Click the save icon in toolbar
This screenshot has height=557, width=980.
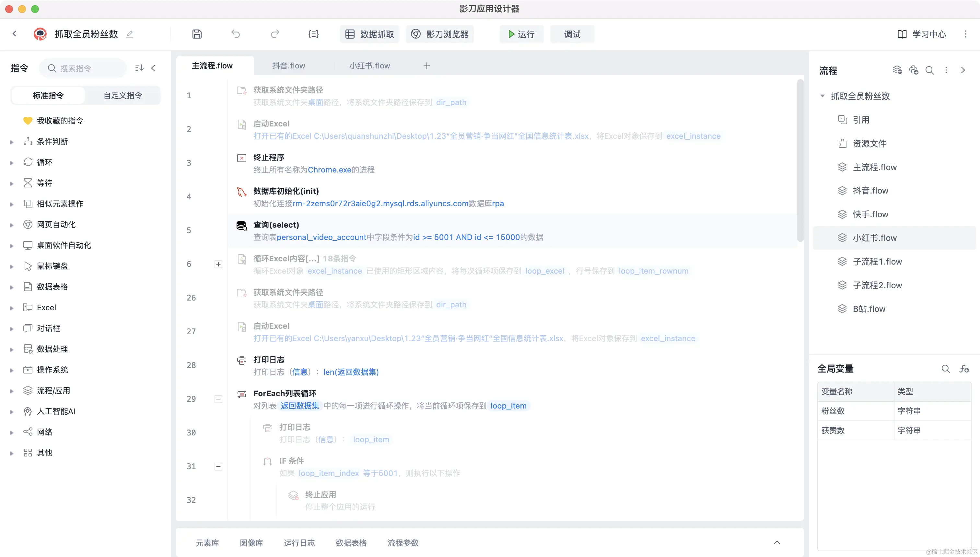pos(196,34)
